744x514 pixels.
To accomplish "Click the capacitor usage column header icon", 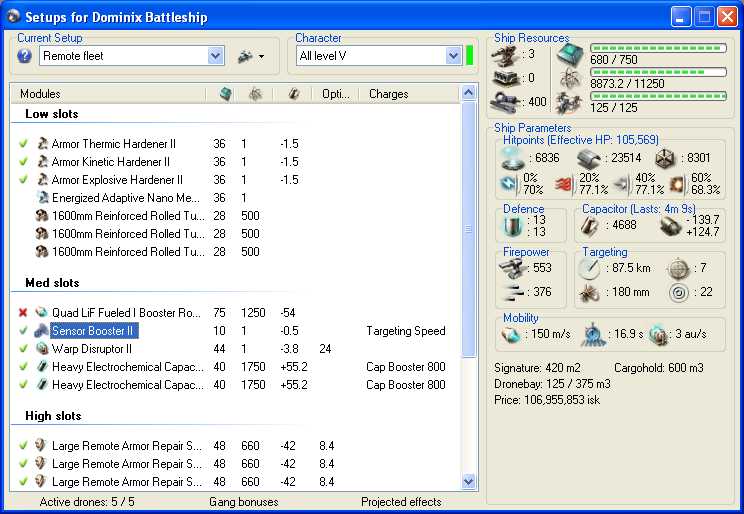I will pyautogui.click(x=293, y=94).
